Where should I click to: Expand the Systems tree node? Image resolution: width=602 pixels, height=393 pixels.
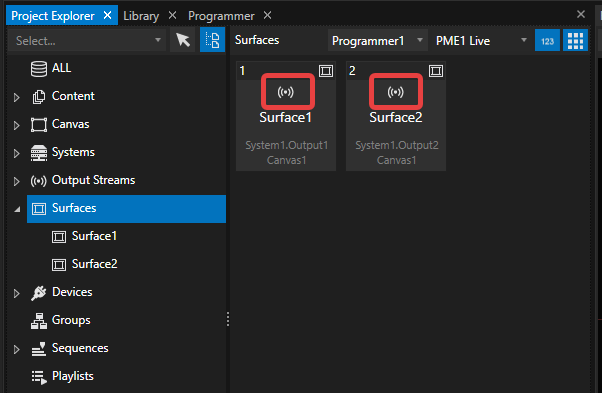[x=17, y=154]
